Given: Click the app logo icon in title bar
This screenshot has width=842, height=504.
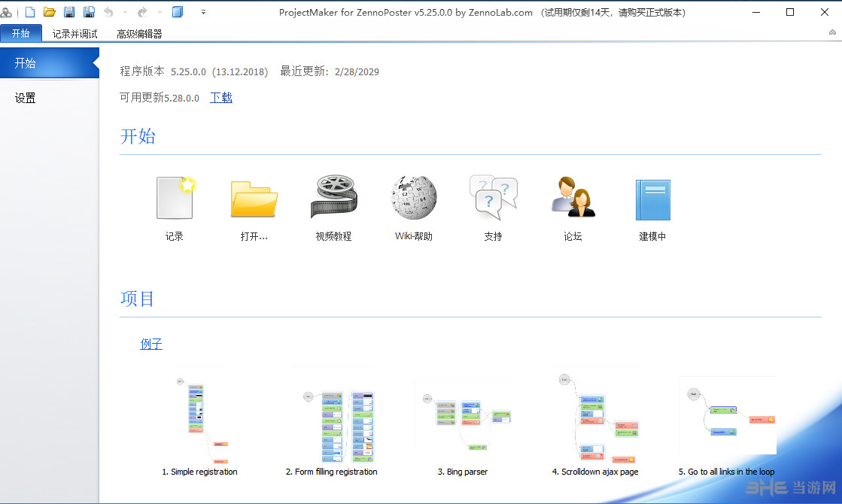Looking at the screenshot, I should [7, 12].
